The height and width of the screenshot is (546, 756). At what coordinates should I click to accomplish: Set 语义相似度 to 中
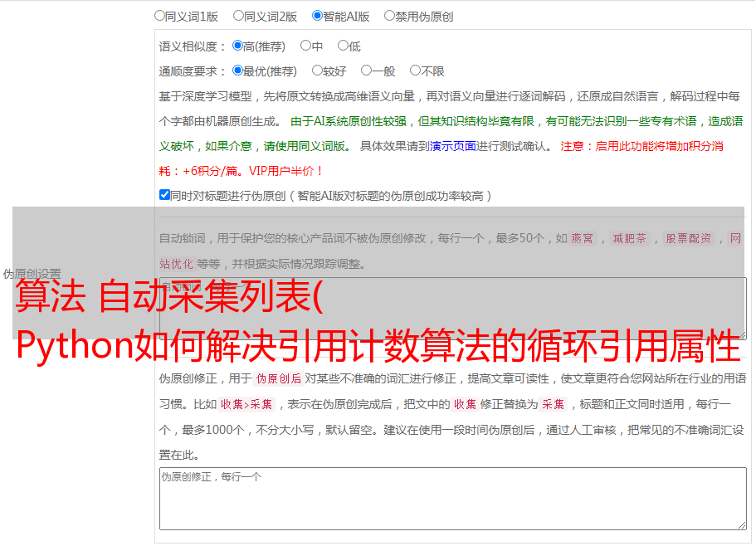[x=305, y=46]
